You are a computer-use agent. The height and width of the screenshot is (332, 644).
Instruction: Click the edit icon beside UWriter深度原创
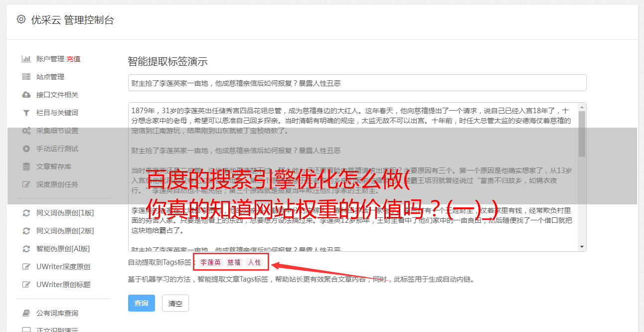pyautogui.click(x=26, y=267)
